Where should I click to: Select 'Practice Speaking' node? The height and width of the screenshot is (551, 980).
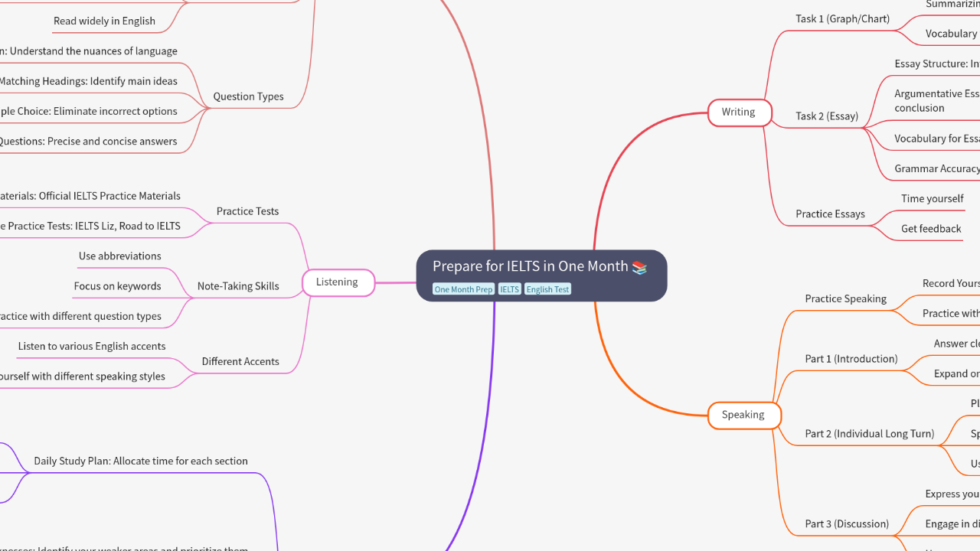845,298
